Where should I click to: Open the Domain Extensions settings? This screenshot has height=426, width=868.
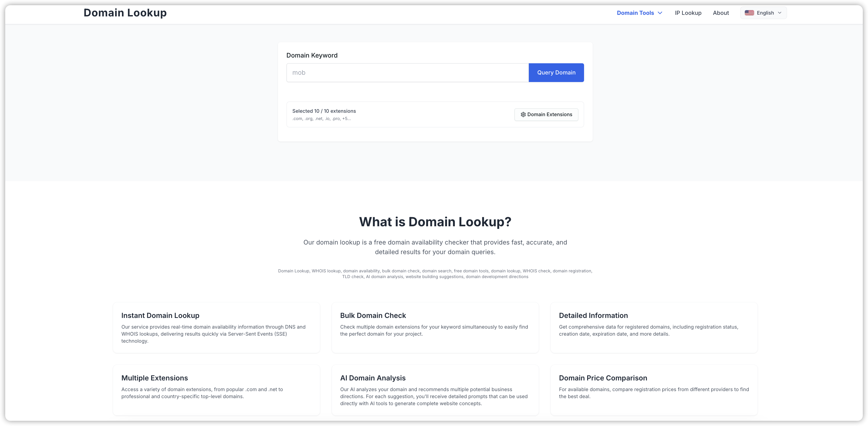(x=546, y=115)
